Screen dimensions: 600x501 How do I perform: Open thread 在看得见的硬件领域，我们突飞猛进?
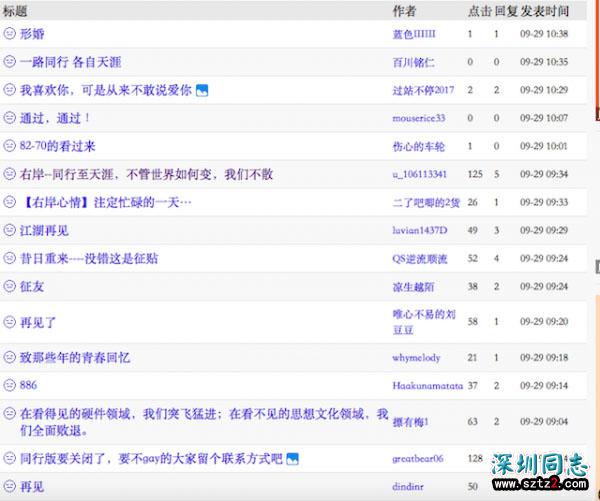pyautogui.click(x=204, y=422)
